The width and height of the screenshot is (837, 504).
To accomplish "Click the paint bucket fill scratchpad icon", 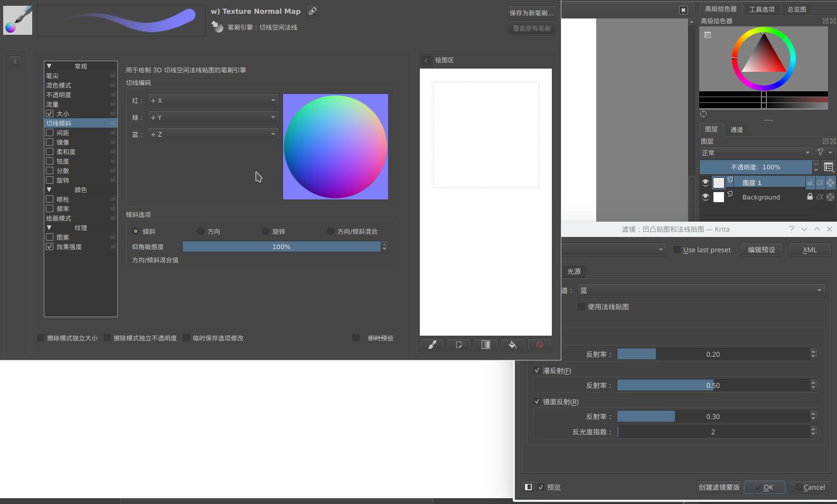I will click(x=512, y=345).
